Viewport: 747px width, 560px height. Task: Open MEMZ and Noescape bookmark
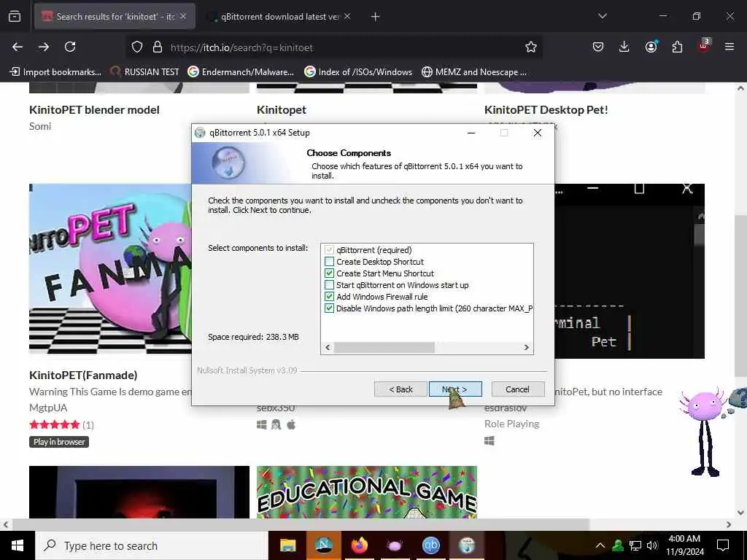point(474,72)
